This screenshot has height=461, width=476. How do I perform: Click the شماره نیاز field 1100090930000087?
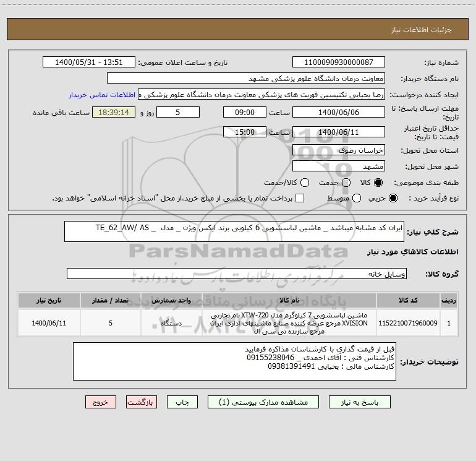coord(339,62)
